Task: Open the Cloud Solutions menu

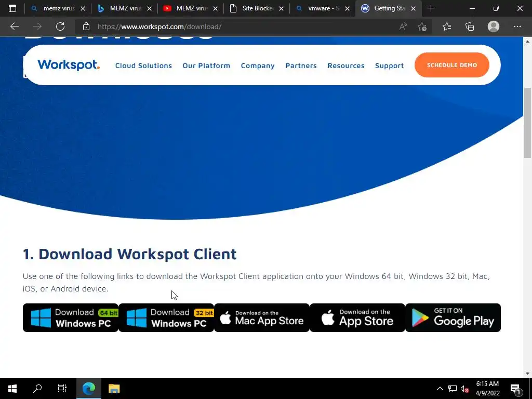Action: click(143, 65)
